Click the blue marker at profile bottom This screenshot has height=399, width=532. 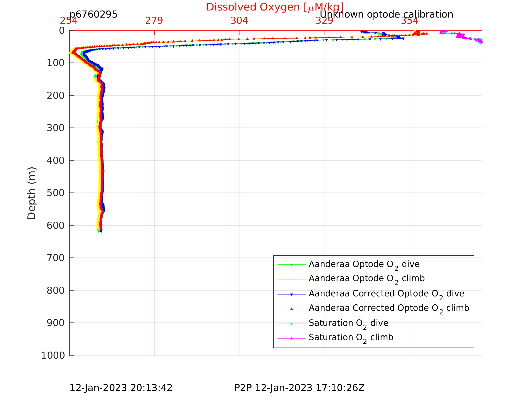101,231
